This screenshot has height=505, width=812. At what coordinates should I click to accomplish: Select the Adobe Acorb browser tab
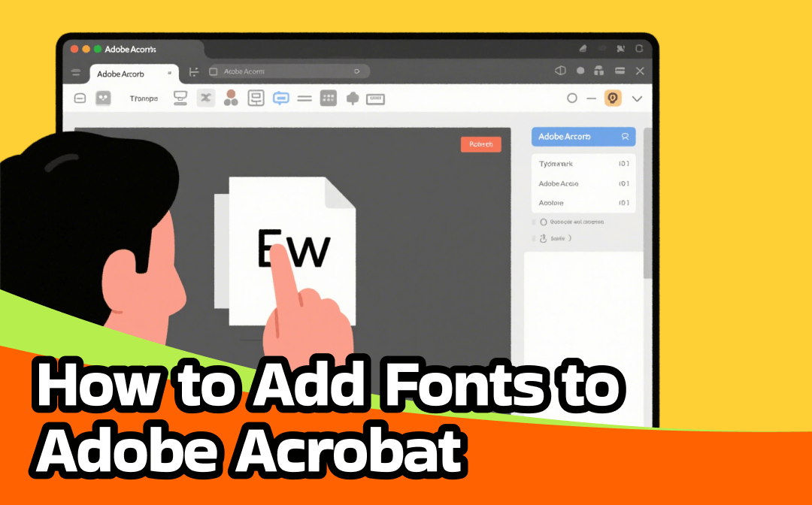point(134,74)
